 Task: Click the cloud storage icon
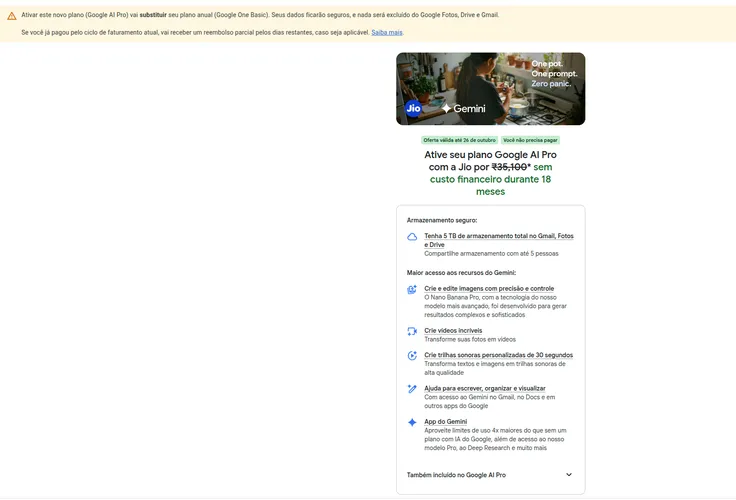point(412,237)
